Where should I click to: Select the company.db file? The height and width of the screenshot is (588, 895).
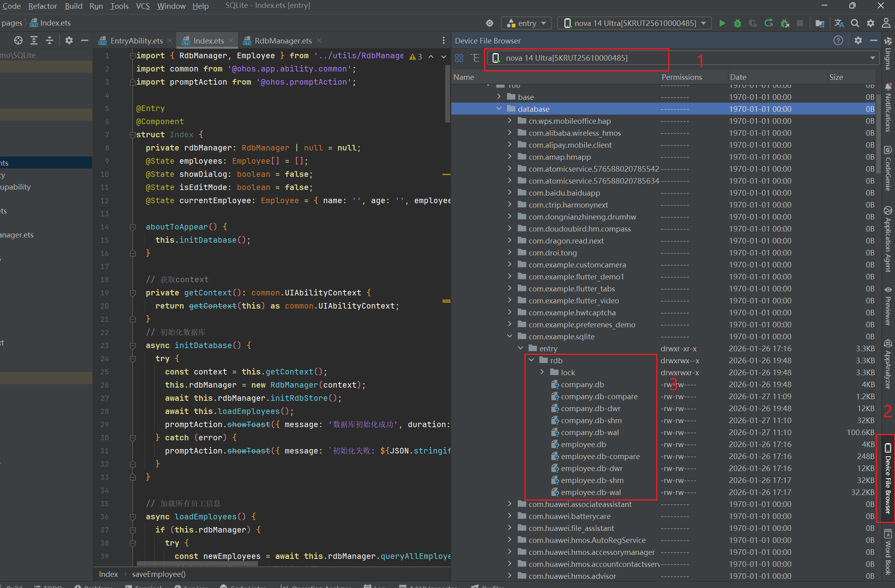[582, 384]
